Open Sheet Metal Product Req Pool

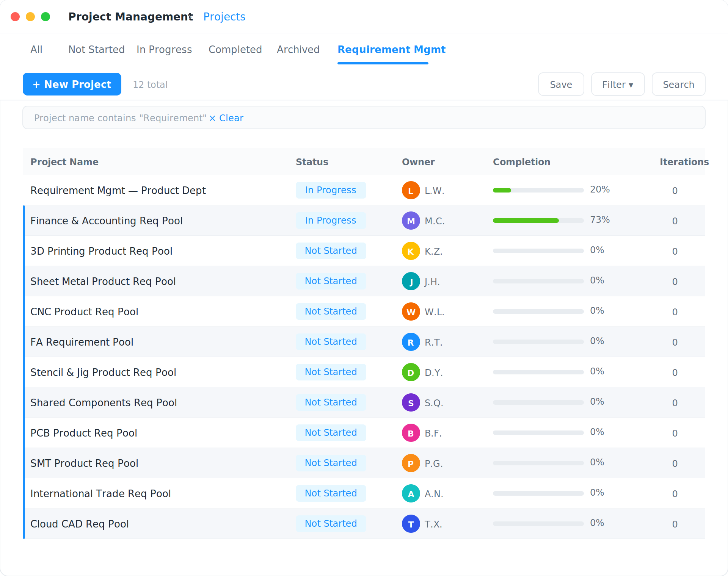point(103,281)
